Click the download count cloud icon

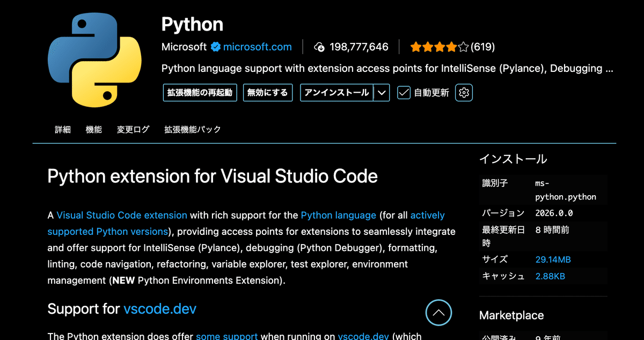[x=320, y=47]
